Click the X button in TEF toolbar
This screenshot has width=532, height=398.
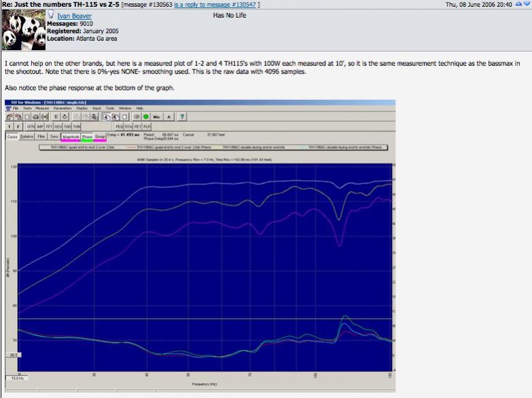click(x=56, y=117)
